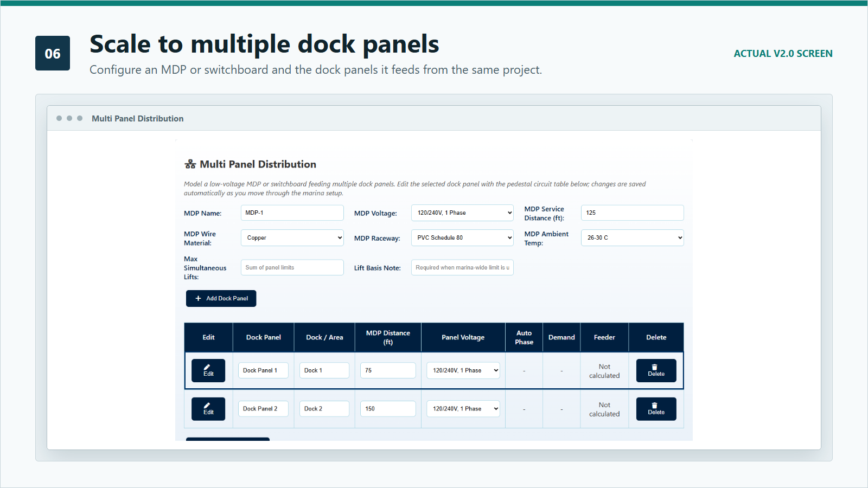Click the 'Feeder' column header
This screenshot has width=868, height=488.
pyautogui.click(x=604, y=337)
